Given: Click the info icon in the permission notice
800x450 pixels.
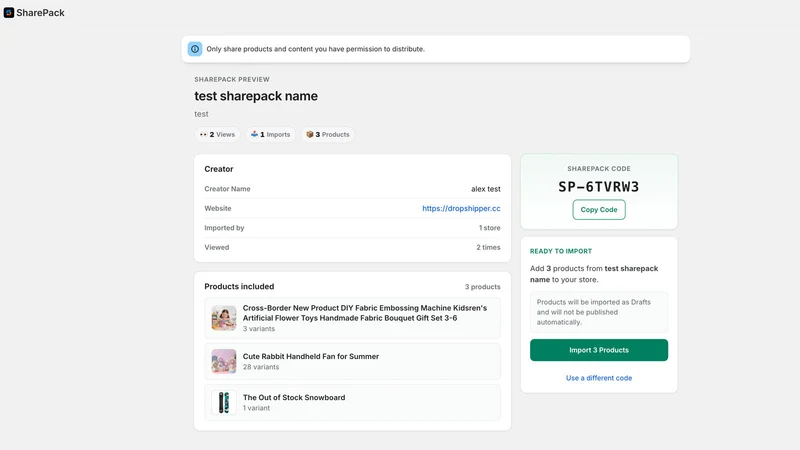Looking at the screenshot, I should tap(195, 49).
